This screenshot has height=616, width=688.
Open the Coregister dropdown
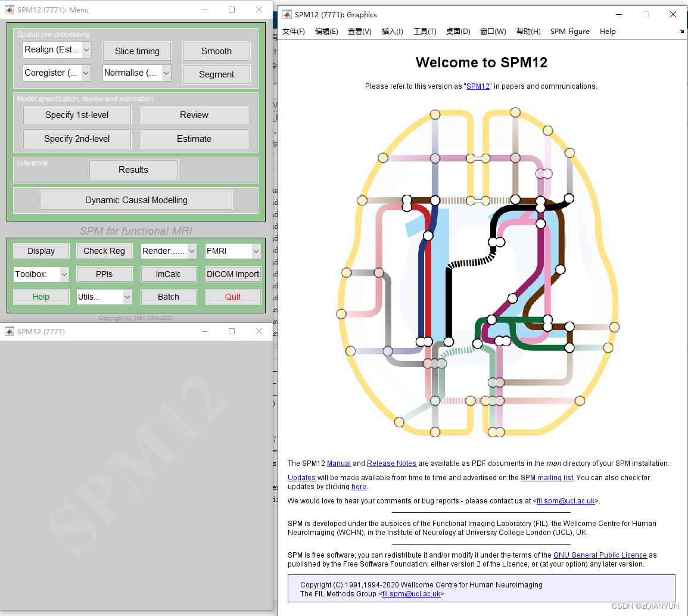[57, 73]
